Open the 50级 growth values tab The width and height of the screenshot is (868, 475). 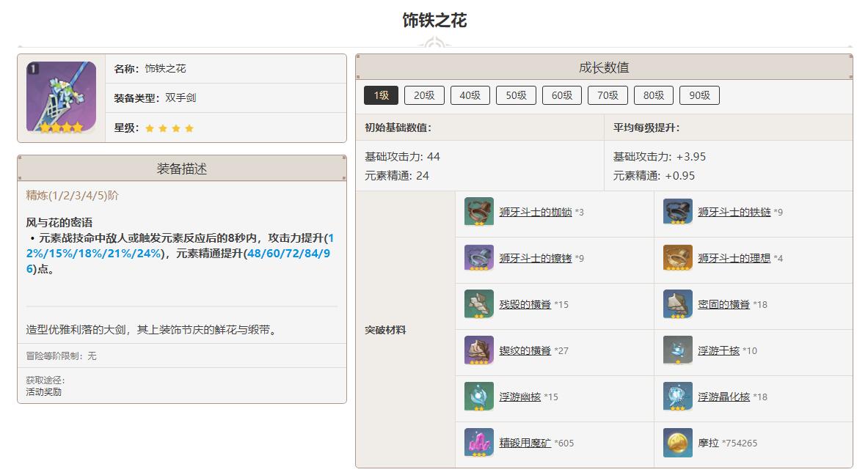516,95
